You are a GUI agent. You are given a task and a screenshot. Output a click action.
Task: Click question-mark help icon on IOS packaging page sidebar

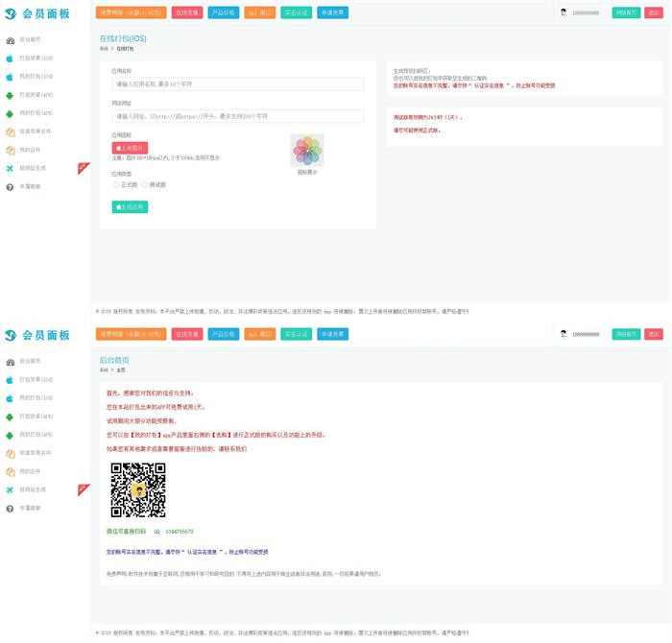pos(10,187)
